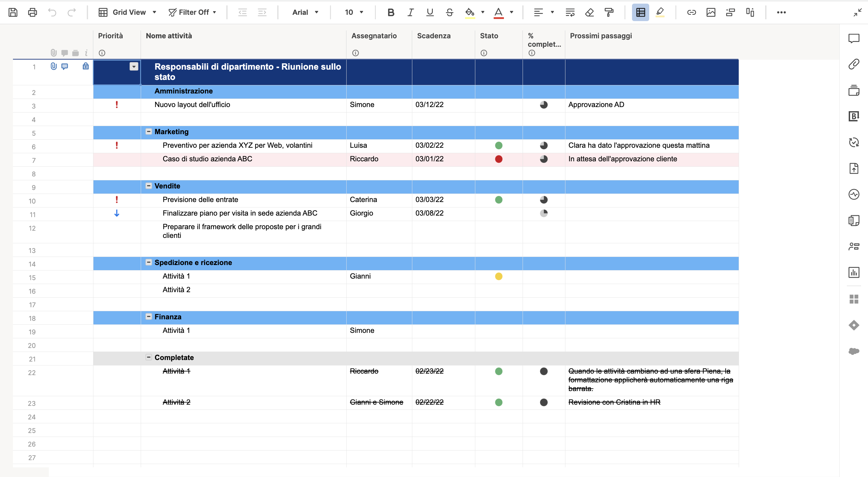Screen dimensions: 868x477
Task: Click the Save icon in the toolbar
Action: tap(13, 12)
